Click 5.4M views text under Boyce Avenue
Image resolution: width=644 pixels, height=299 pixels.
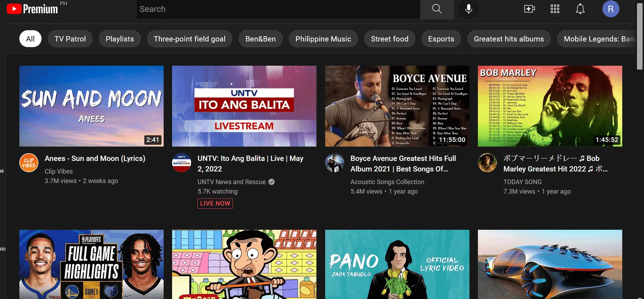(366, 191)
